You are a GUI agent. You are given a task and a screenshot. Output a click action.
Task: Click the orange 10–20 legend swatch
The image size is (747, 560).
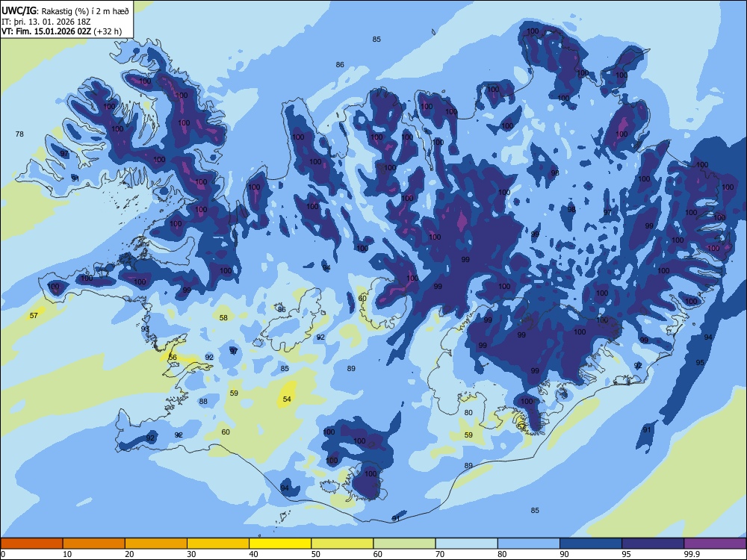[94, 544]
